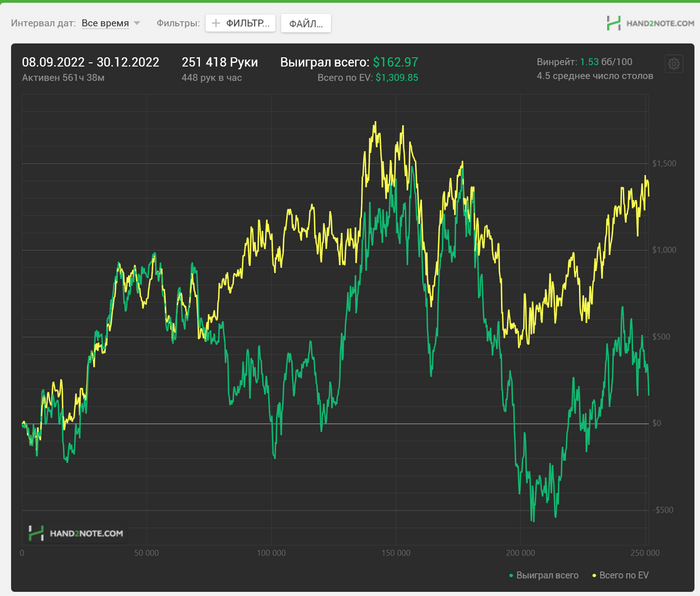
Task: Click the Hand2Note.com logo at top right
Action: pos(650,23)
